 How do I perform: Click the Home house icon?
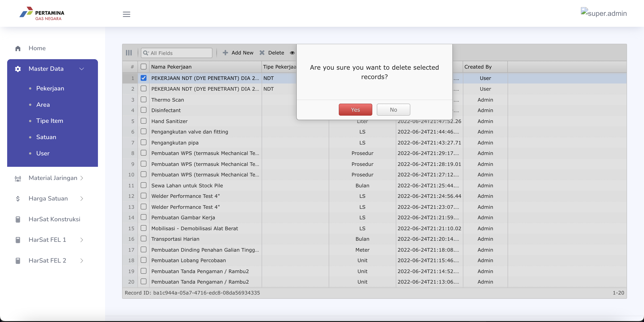[18, 48]
